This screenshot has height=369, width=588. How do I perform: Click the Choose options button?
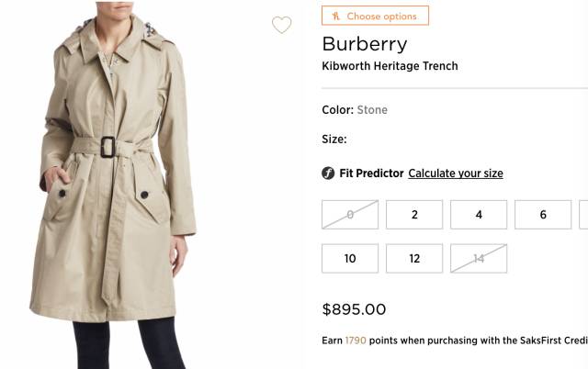(375, 16)
